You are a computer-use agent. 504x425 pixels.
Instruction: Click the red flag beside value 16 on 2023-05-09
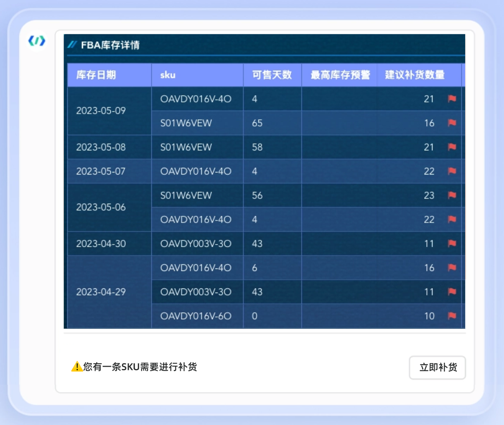452,123
